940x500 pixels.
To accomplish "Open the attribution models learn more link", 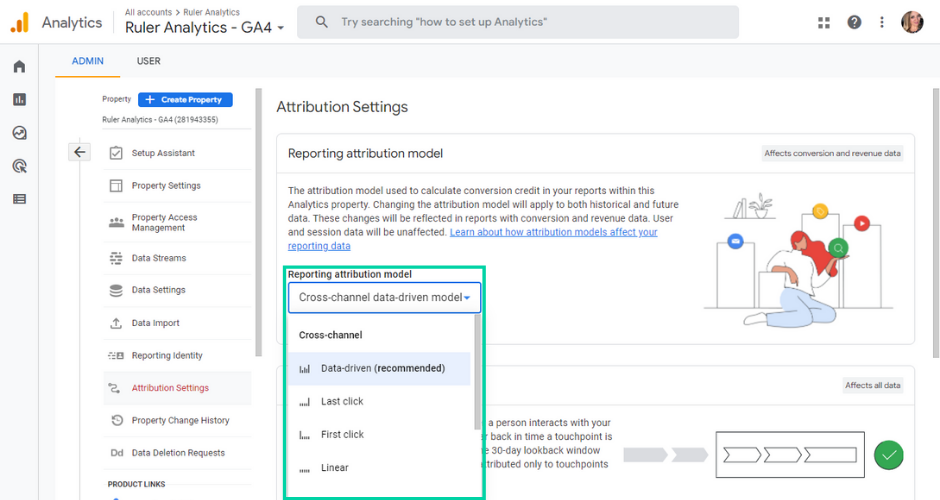I will tap(472, 239).
